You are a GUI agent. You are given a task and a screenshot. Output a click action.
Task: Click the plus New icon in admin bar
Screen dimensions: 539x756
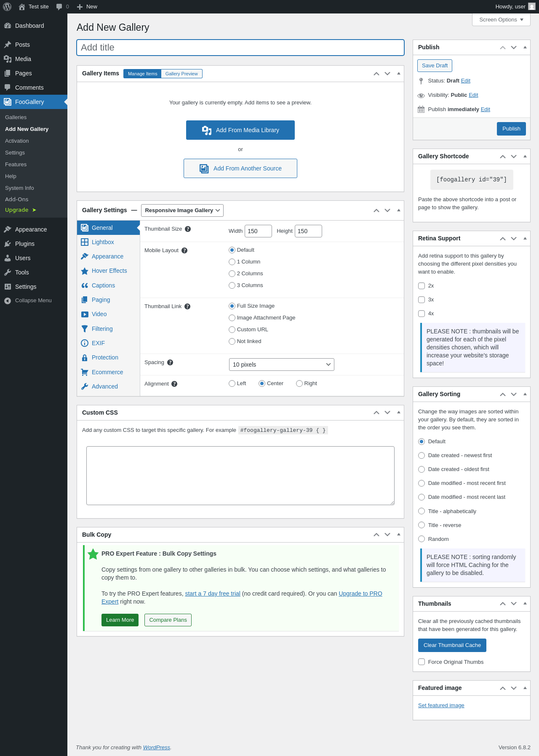coord(80,7)
